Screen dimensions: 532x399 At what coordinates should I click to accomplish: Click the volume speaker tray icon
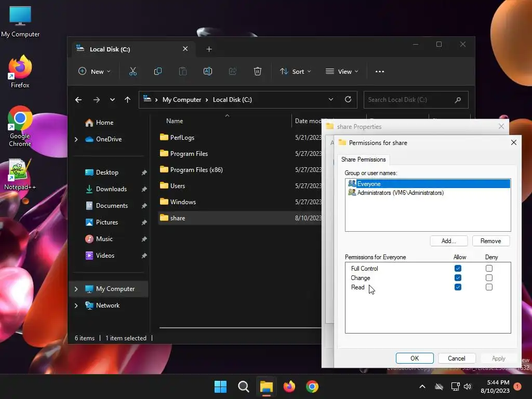(468, 387)
